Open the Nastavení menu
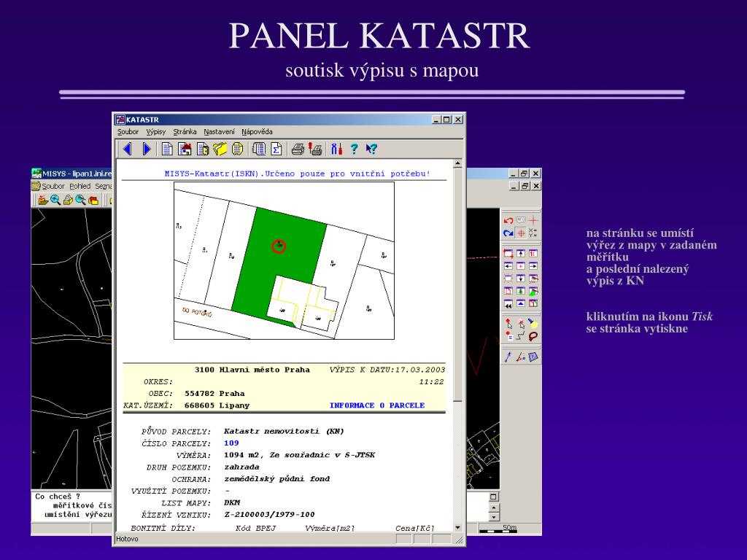This screenshot has height=560, width=747. click(219, 132)
